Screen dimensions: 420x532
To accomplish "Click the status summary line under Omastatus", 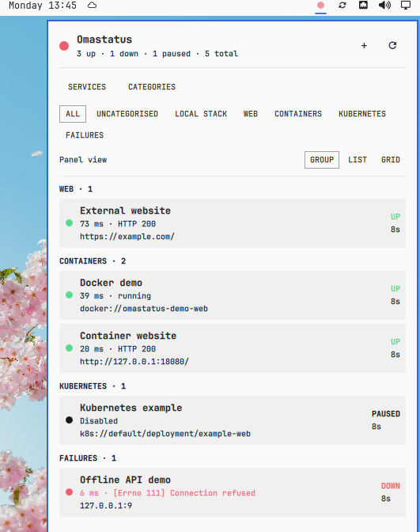I will (x=157, y=54).
